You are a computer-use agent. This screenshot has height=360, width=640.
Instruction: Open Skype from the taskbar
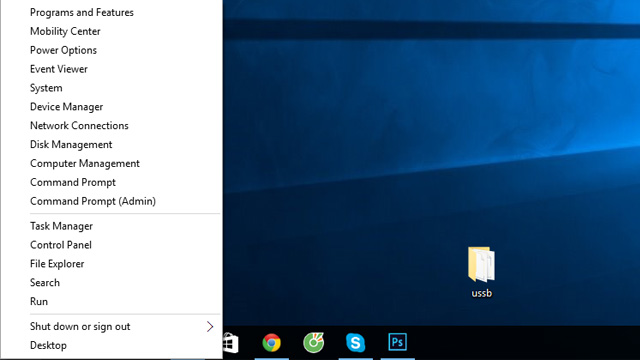pyautogui.click(x=356, y=342)
